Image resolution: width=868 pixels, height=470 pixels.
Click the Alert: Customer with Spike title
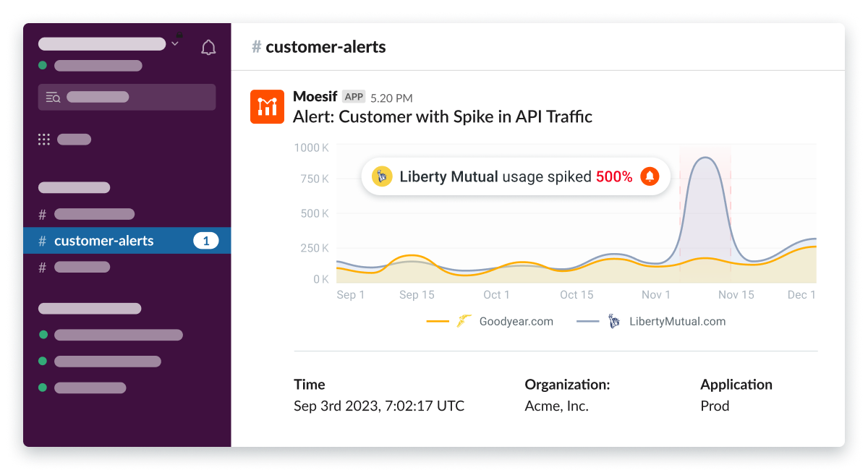click(443, 116)
